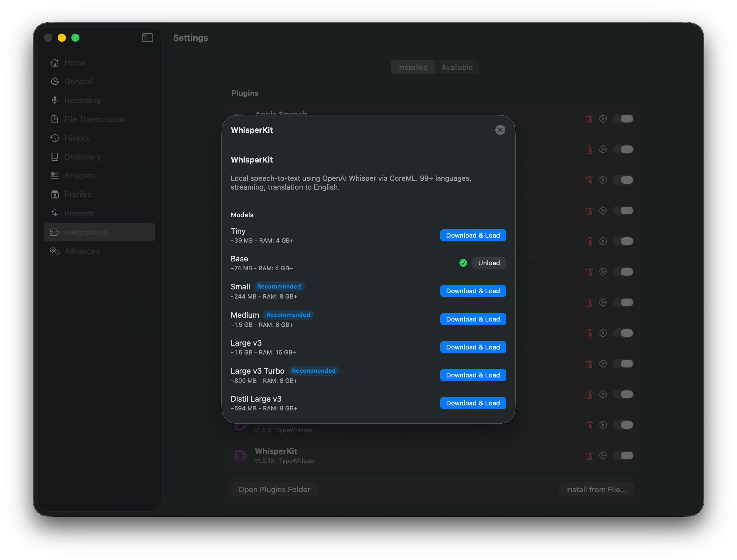Open Advanced settings in the sidebar

(x=82, y=251)
